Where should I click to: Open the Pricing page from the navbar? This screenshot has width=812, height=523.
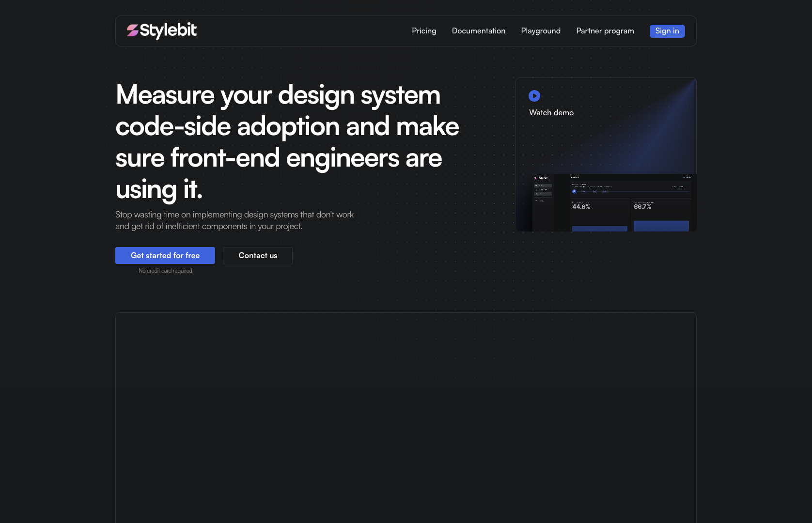423,31
